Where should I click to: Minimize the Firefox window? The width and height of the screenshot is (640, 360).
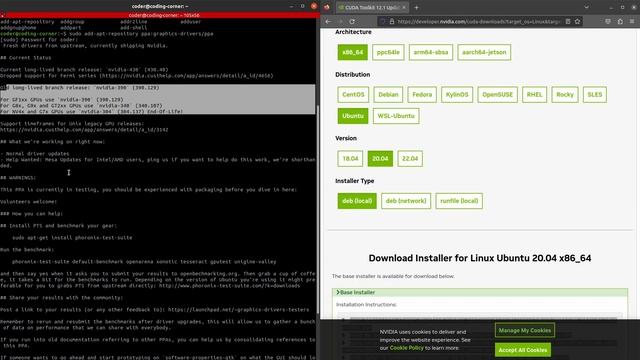(x=611, y=7)
